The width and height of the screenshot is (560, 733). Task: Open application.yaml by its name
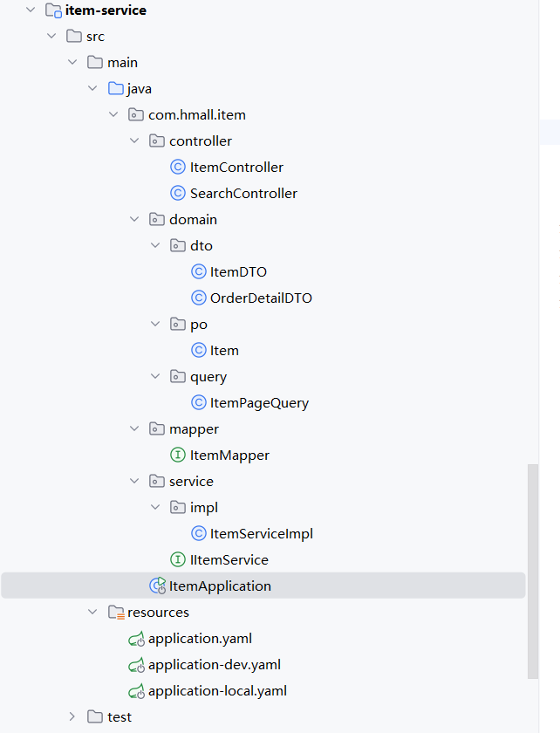click(200, 639)
